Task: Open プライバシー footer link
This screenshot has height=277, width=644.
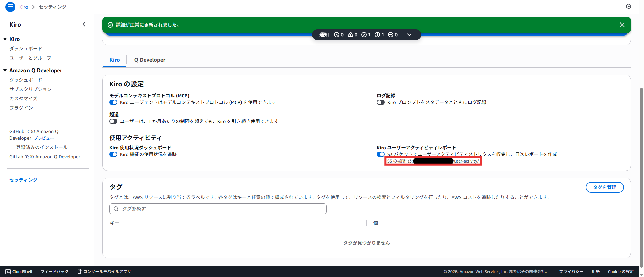Action: coord(571,272)
